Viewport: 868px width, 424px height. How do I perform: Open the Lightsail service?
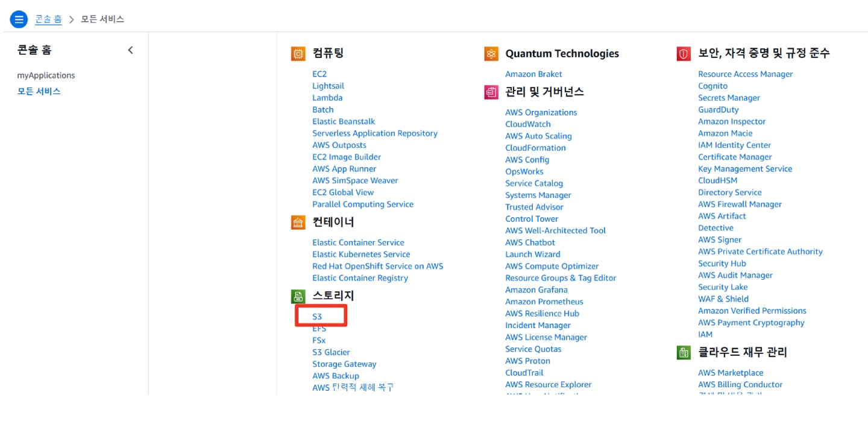point(328,86)
